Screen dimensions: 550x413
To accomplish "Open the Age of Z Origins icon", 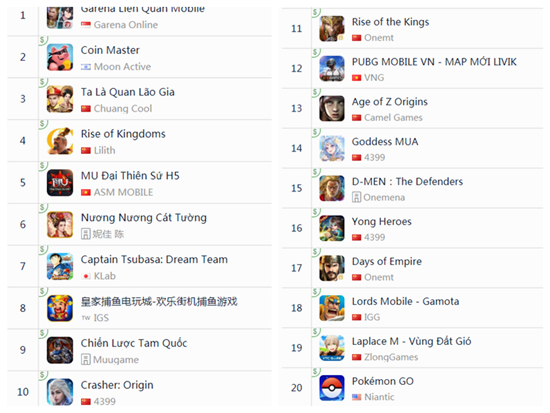I will [x=332, y=108].
